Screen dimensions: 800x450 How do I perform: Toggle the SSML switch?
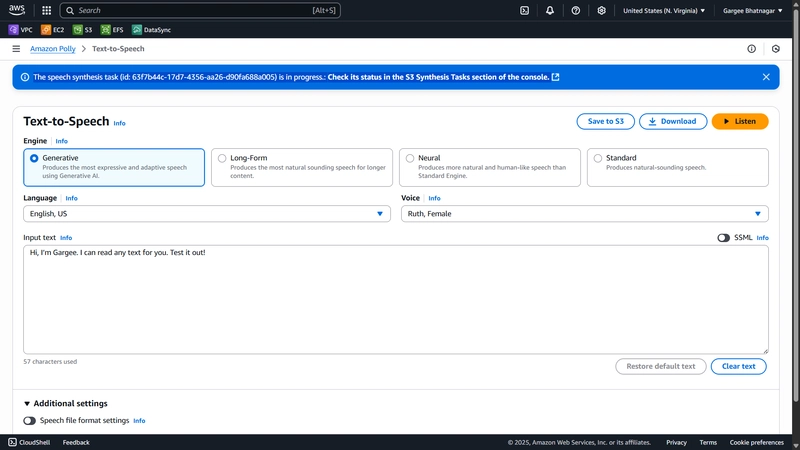coord(723,238)
